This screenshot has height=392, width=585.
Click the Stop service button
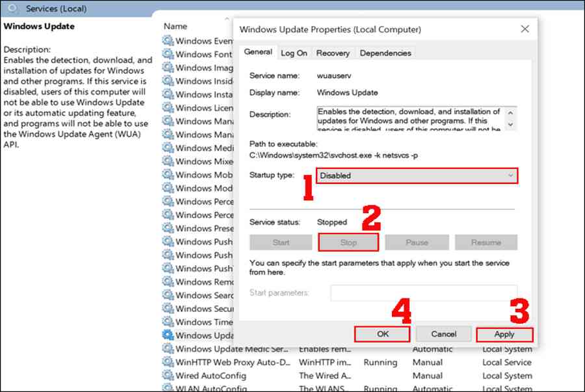[x=348, y=242]
